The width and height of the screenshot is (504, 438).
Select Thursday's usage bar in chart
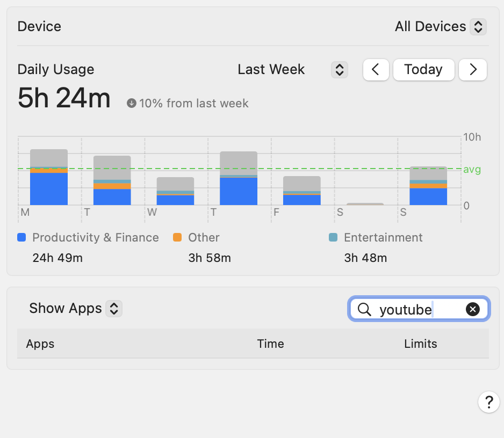tap(239, 179)
